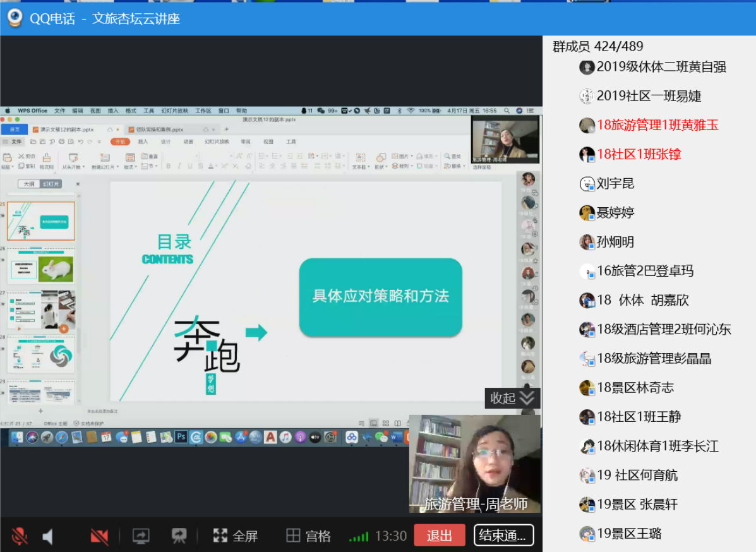The width and height of the screenshot is (756, 552).
Task: Switch to 宫格 grid layout
Action: point(308,536)
